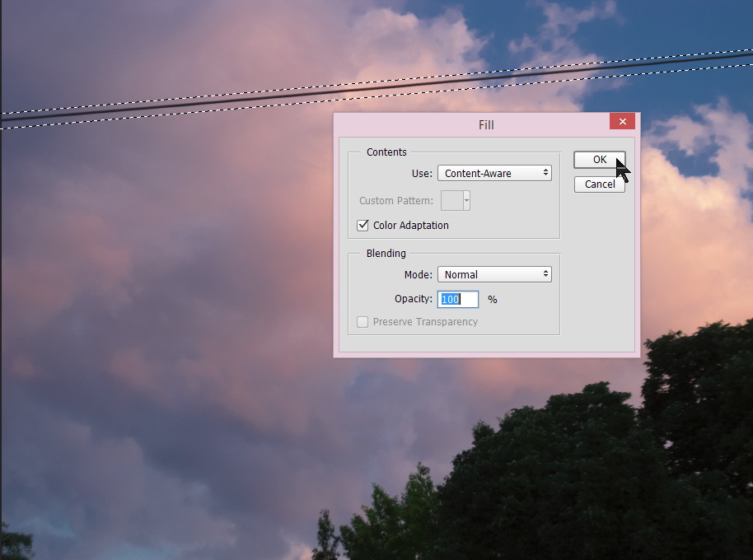
Task: Click the Contents group label
Action: [386, 152]
